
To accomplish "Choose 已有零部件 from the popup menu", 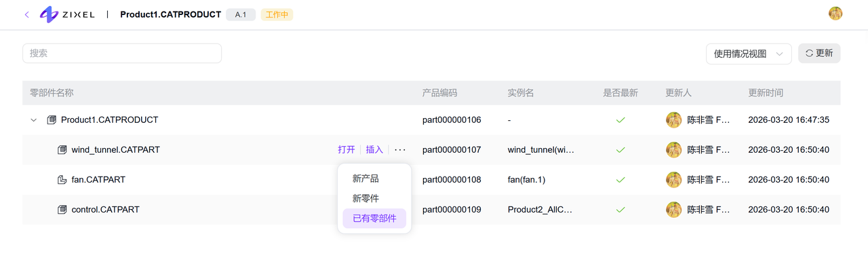I will pyautogui.click(x=374, y=218).
